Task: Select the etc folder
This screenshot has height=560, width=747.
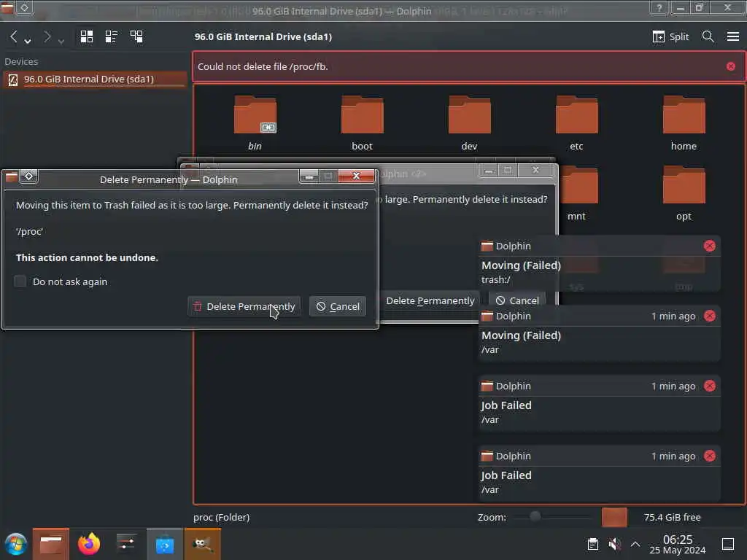Action: point(576,123)
